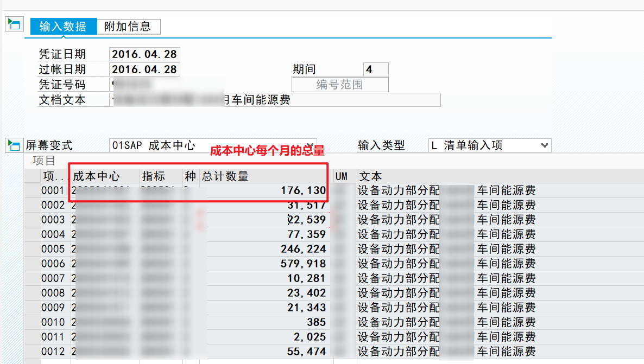This screenshot has width=644, height=364.
Task: Open the 输入类型 dropdown arrow
Action: tap(544, 145)
